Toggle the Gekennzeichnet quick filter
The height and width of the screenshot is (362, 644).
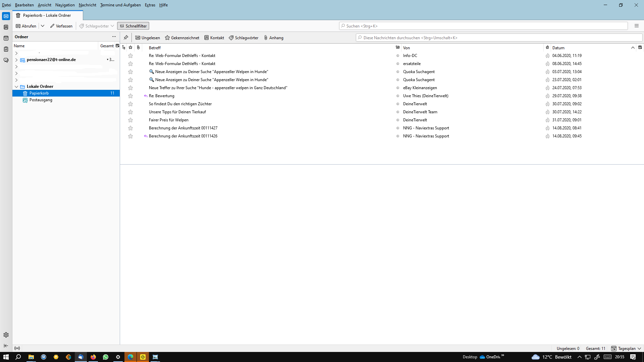pyautogui.click(x=182, y=38)
